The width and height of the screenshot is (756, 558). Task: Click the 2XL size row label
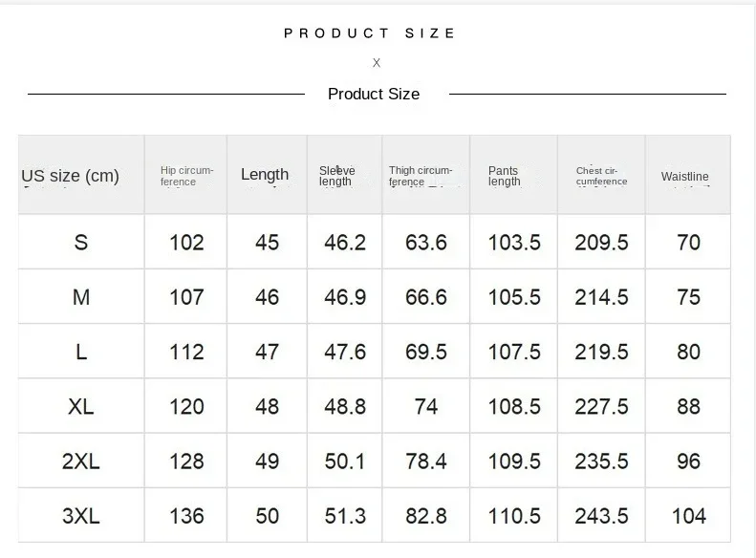point(81,461)
